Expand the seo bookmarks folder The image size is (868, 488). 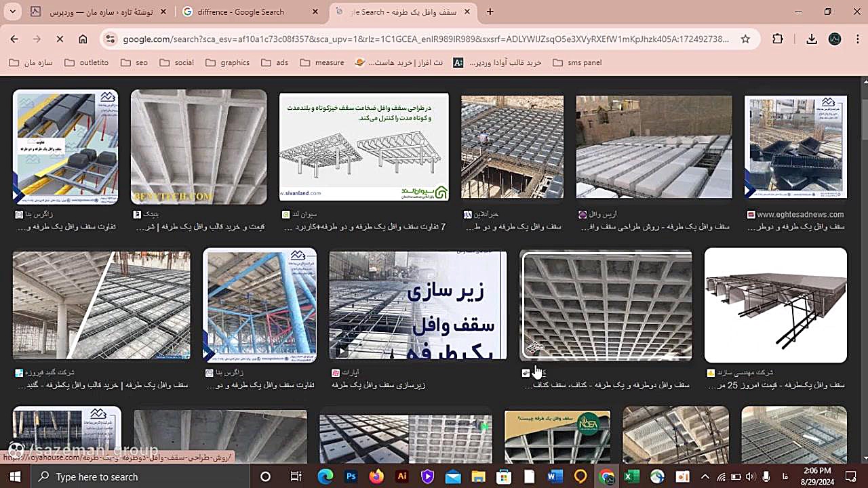(x=134, y=62)
